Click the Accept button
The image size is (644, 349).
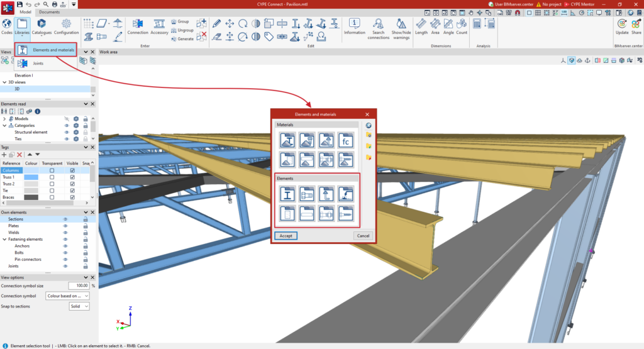pos(286,236)
